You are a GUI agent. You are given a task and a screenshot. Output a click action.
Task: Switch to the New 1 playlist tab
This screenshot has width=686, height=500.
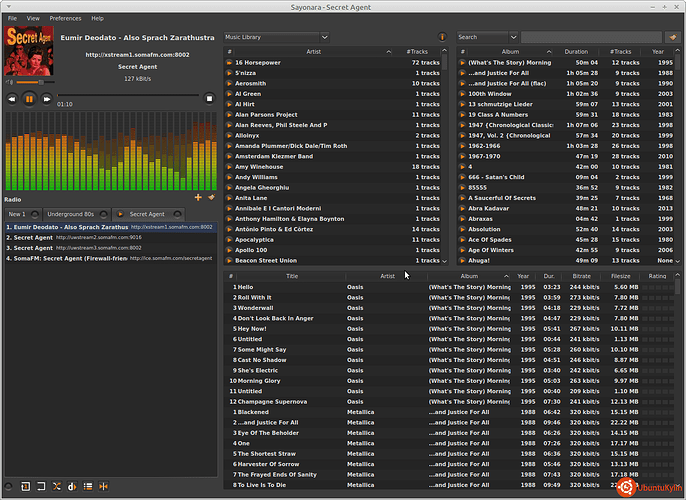click(17, 214)
